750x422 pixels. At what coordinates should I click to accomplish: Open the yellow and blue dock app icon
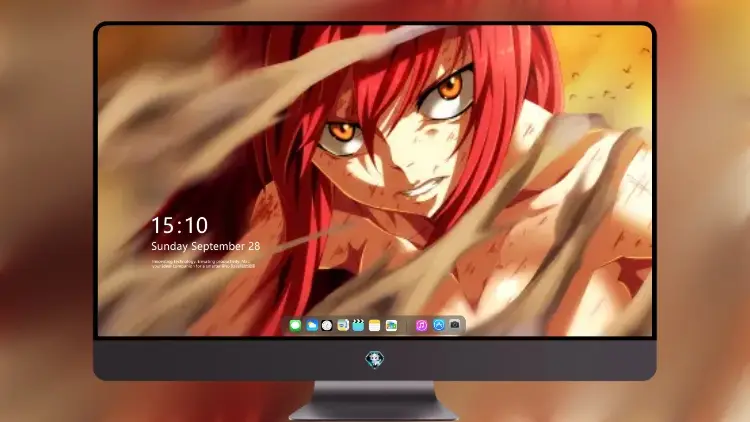pos(343,326)
